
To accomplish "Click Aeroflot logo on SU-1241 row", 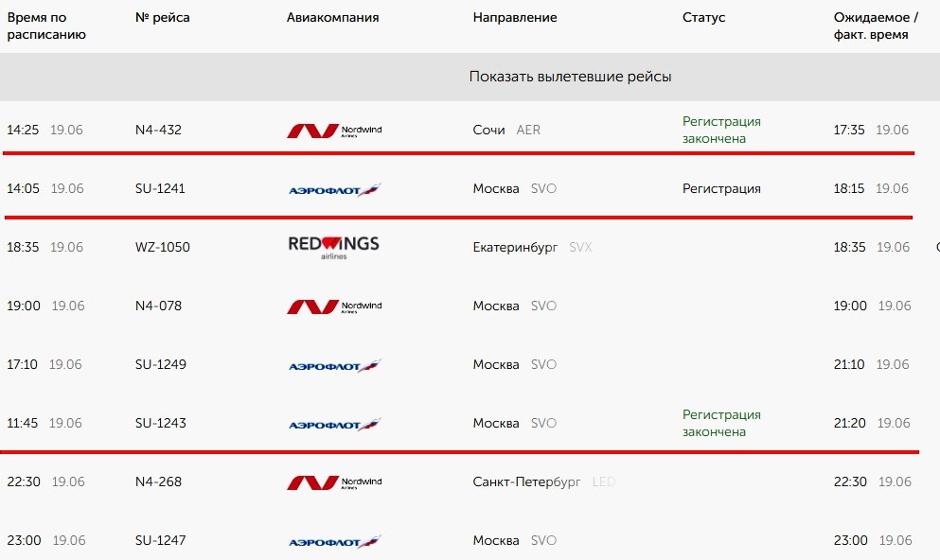I will pos(334,190).
